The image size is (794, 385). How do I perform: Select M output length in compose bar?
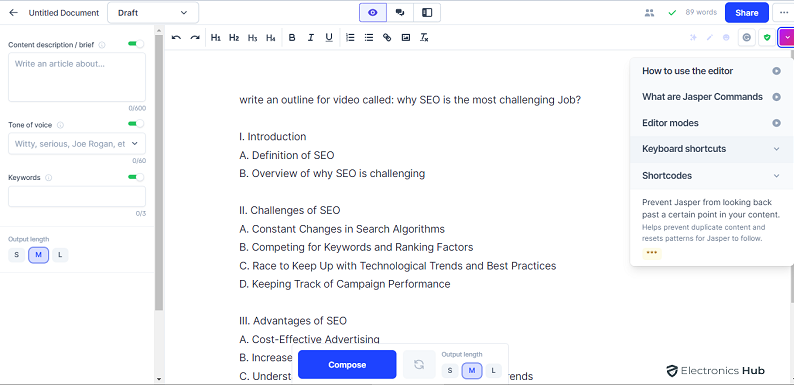(x=472, y=371)
